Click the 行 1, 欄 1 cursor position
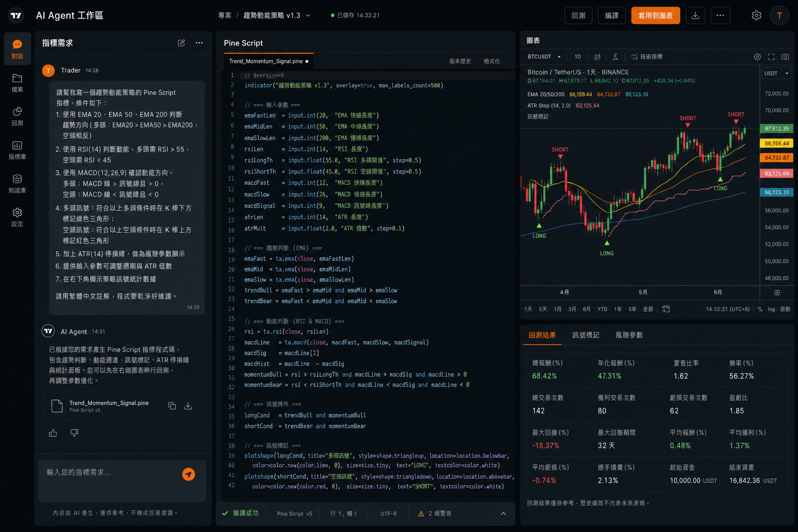This screenshot has width=798, height=532. 344,513
